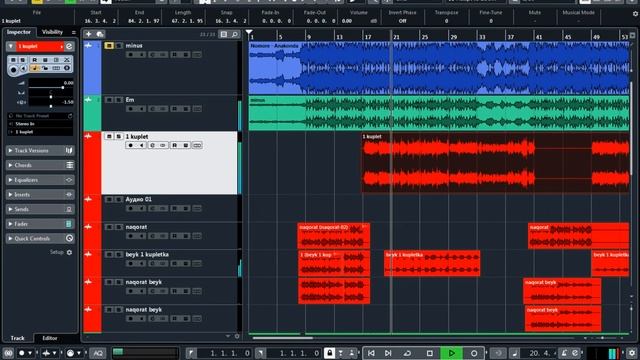Solo the beyk 1 kupletka track
The width and height of the screenshot is (640, 360).
pos(119,254)
